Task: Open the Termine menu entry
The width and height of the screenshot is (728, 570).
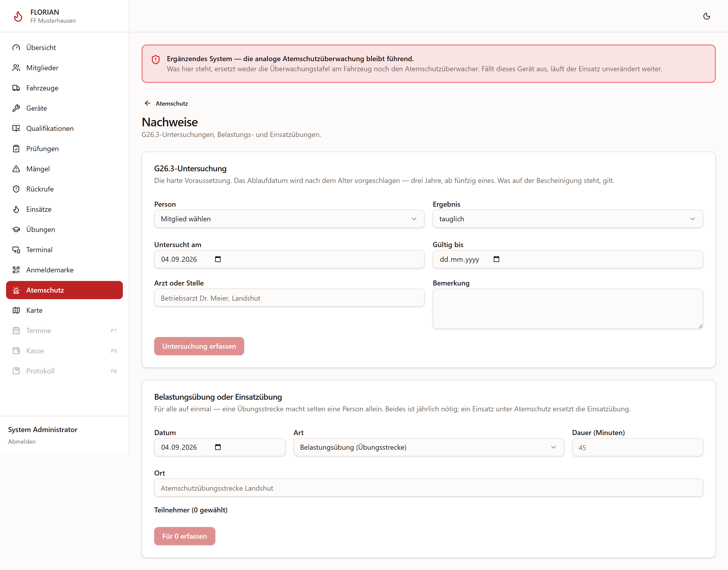Action: point(64,330)
